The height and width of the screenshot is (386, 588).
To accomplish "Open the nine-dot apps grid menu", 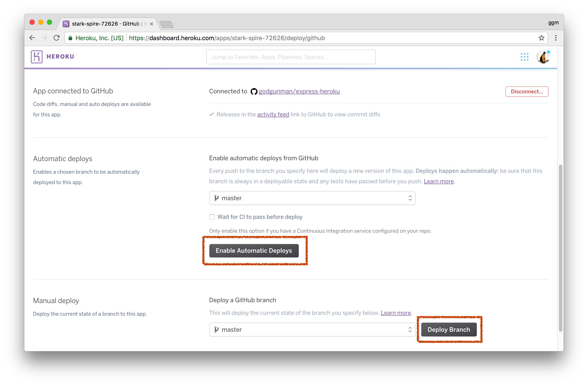I will (x=524, y=57).
